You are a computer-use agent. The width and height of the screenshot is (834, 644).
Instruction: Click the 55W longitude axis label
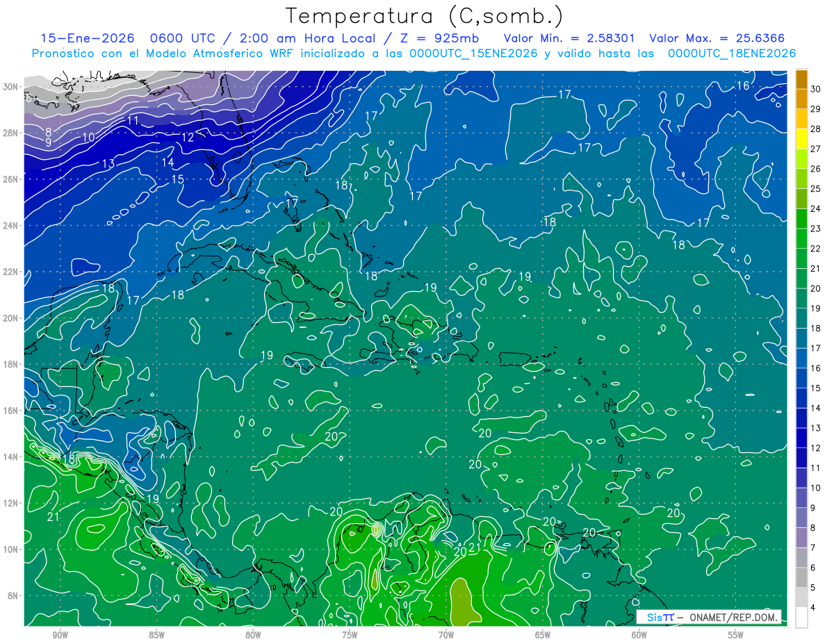coord(735,636)
